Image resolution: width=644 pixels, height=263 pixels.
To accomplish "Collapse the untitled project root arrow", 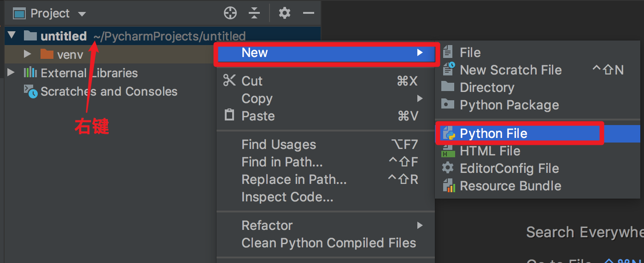I will 12,35.
